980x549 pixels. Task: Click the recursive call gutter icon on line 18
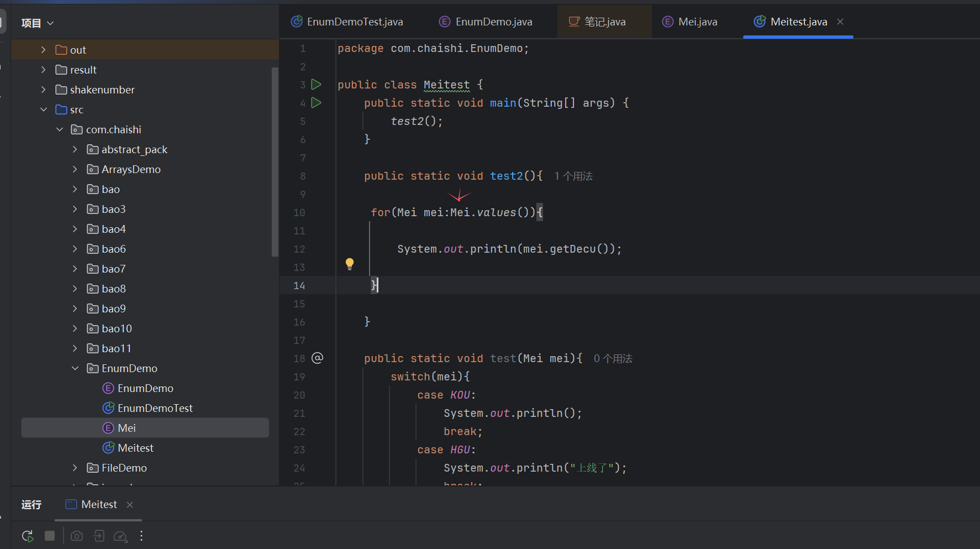(x=317, y=358)
